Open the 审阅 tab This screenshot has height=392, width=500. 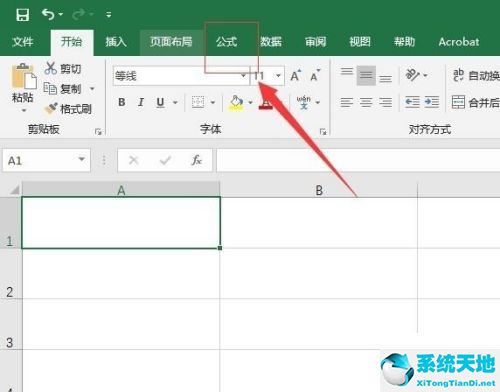click(x=315, y=42)
